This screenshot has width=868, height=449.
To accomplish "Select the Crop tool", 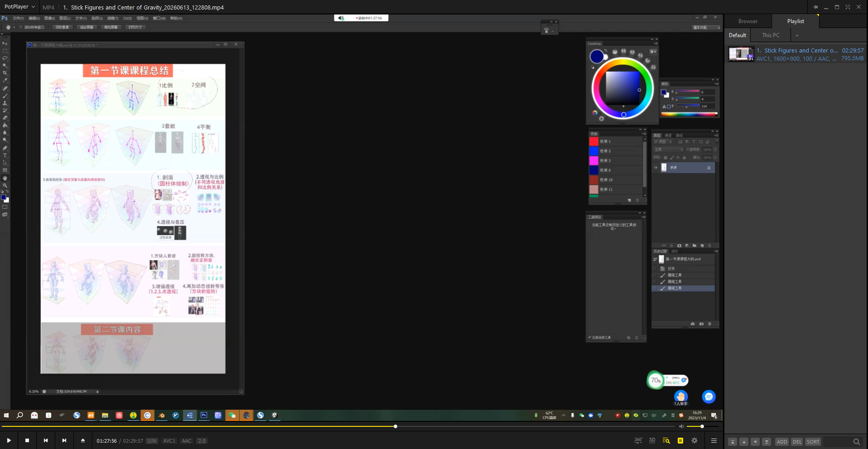I will 5,73.
